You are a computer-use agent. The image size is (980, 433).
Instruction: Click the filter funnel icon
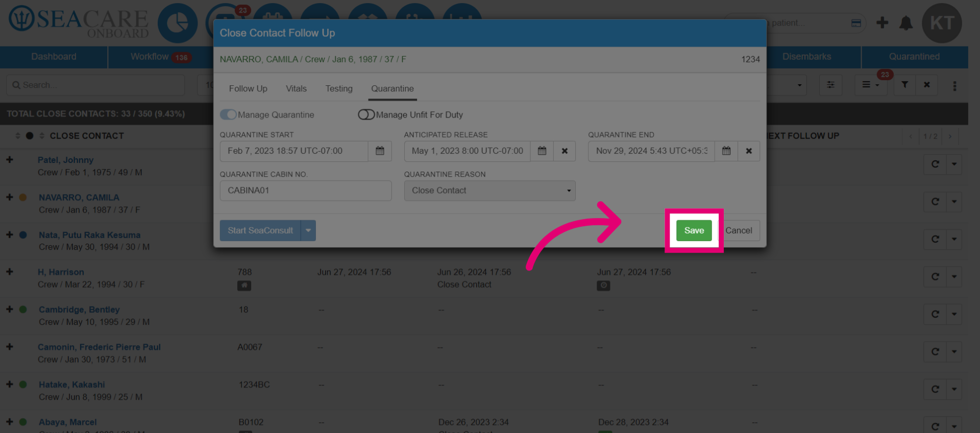tap(904, 85)
